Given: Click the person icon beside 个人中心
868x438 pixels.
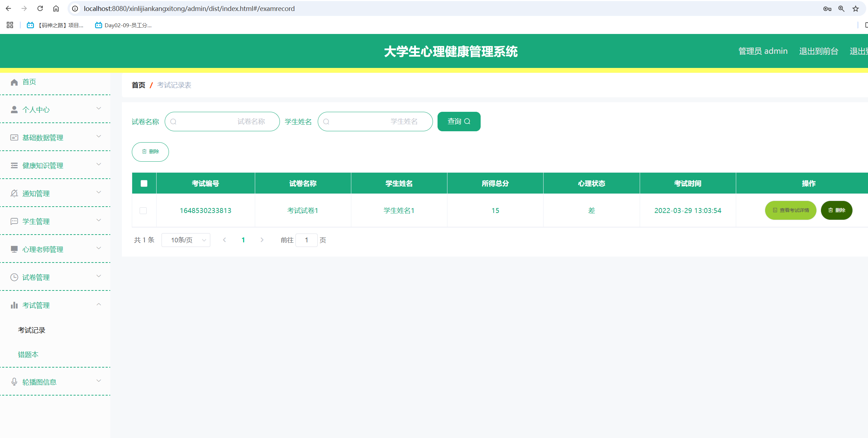Looking at the screenshot, I should coord(14,110).
